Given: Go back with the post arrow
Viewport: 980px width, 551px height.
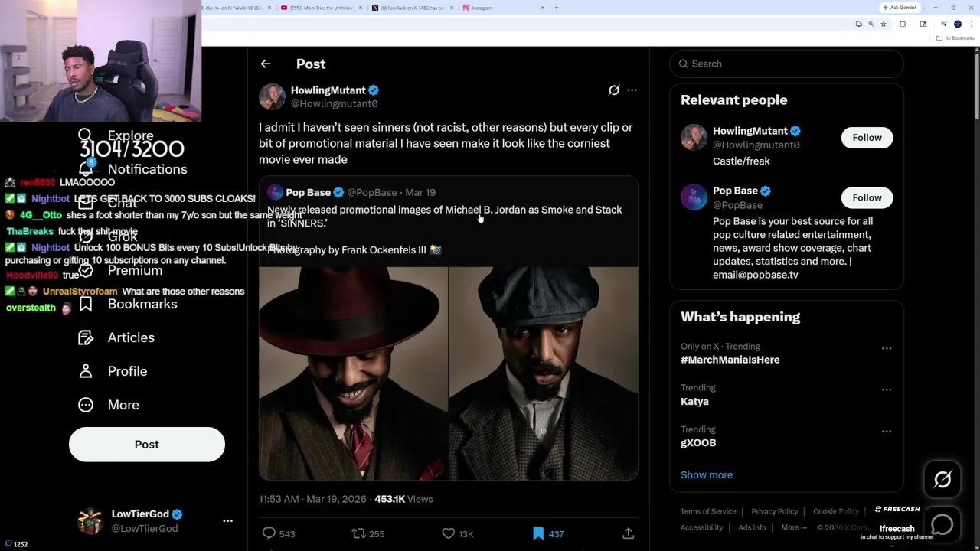Looking at the screenshot, I should (x=266, y=64).
